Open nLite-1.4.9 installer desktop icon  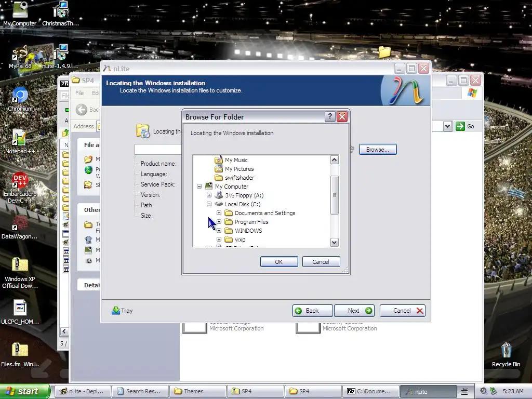tap(60, 57)
